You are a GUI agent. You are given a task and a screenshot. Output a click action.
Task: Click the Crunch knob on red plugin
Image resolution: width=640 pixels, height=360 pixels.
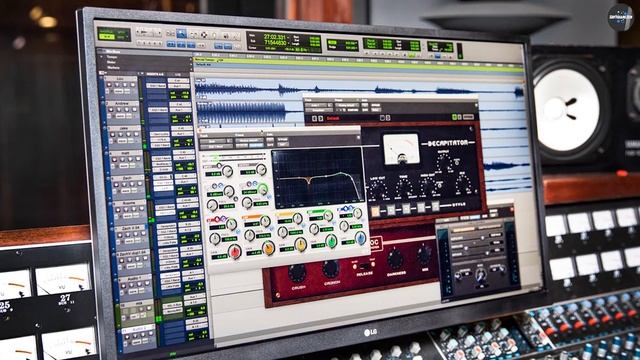point(331,269)
